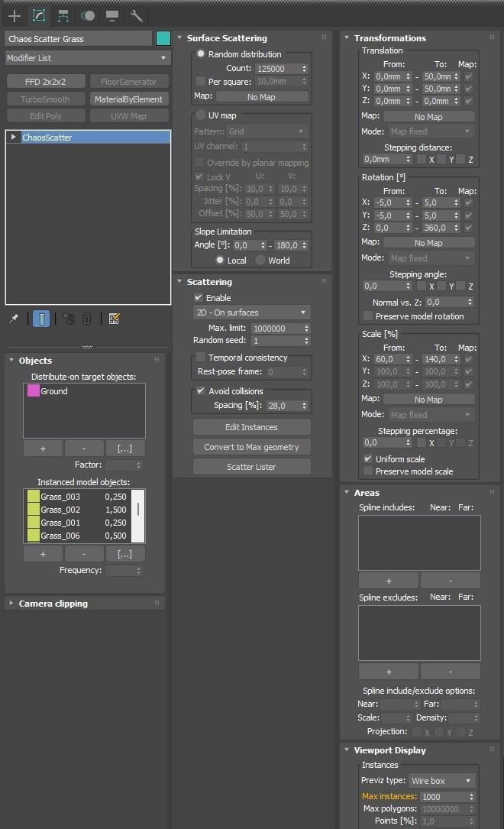
Task: Click the Max. limit field 1000000
Action: tap(277, 329)
